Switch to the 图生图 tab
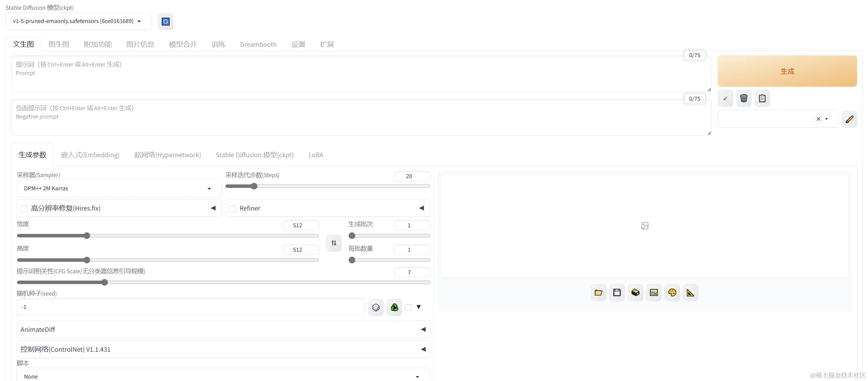The height and width of the screenshot is (381, 868). point(59,44)
